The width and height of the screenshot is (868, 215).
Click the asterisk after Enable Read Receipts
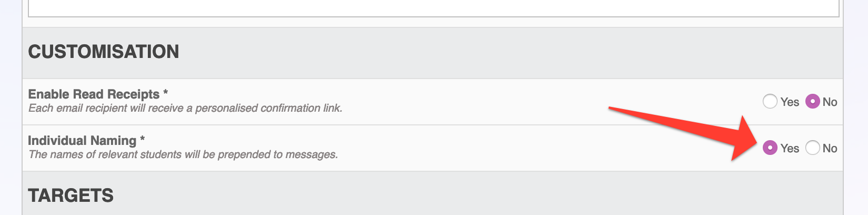165,93
